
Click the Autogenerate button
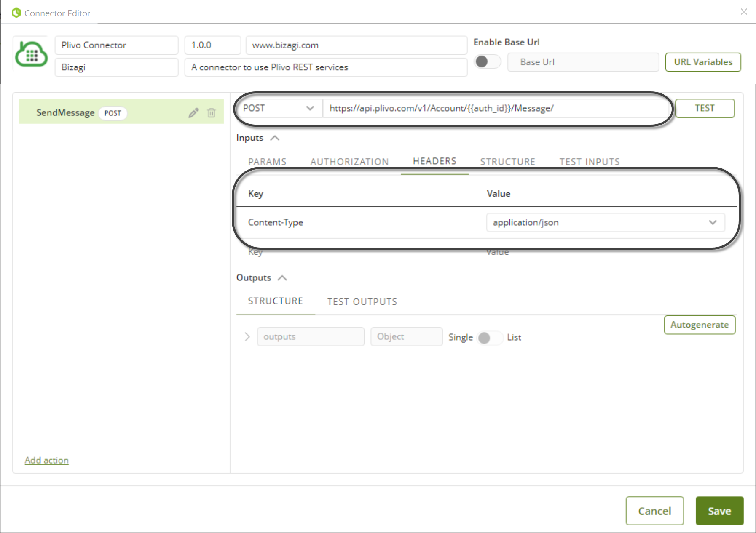(x=700, y=325)
